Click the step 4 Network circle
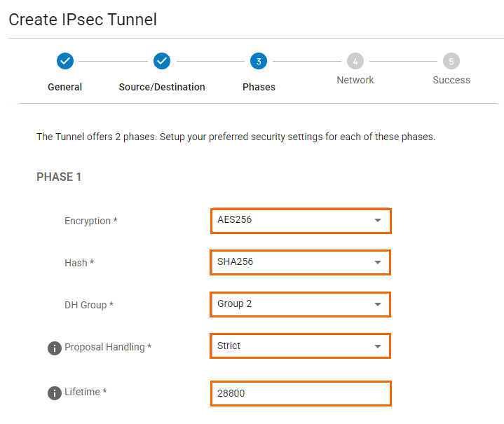Image resolution: width=504 pixels, height=424 pixels. 355,62
